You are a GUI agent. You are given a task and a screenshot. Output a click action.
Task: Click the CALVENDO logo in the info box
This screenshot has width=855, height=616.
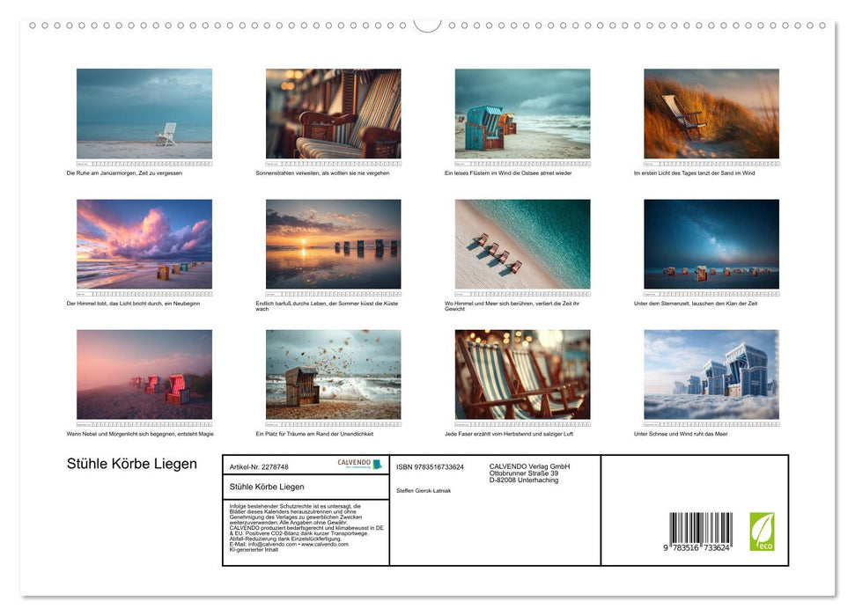tap(360, 465)
